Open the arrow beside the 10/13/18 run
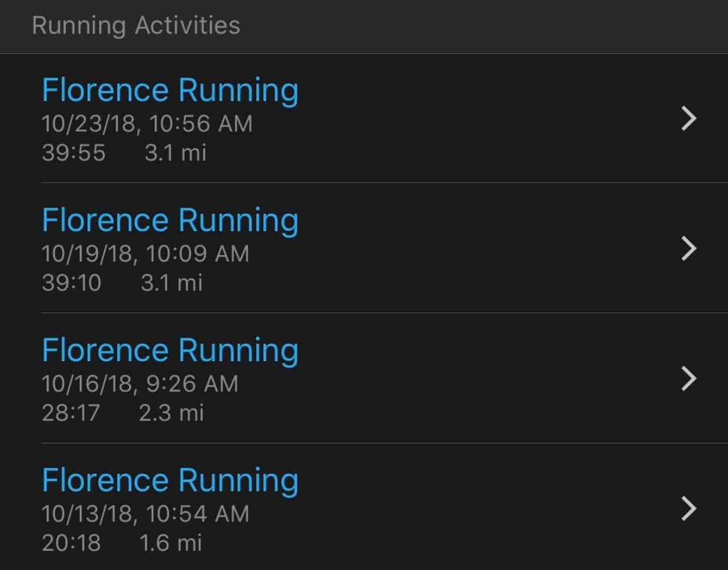This screenshot has width=728, height=570. tap(689, 508)
